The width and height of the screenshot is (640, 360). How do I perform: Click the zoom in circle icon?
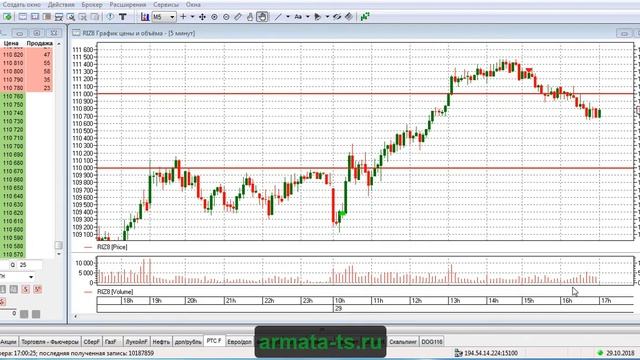pos(214,17)
